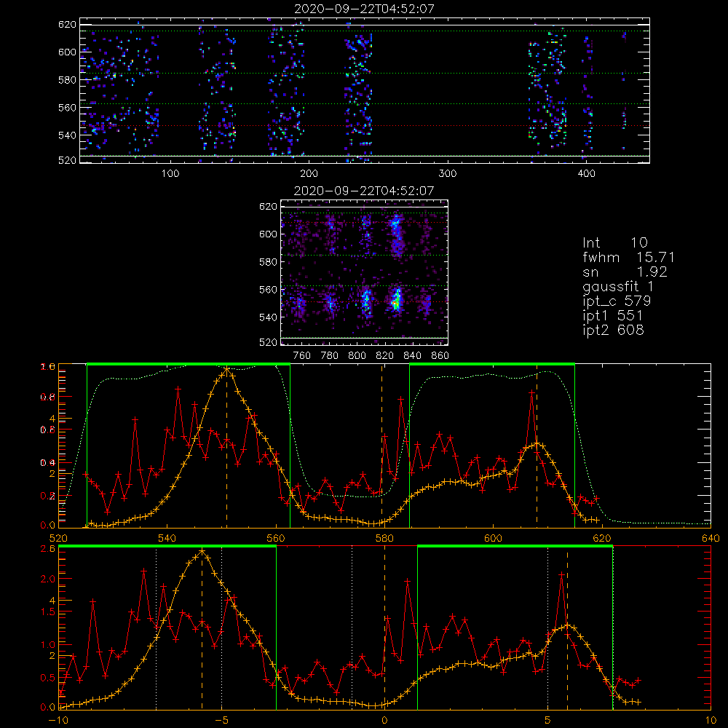Click the orange peak marker at 551 in third plot
Image resolution: width=728 pixels, height=728 pixels.
click(x=226, y=369)
